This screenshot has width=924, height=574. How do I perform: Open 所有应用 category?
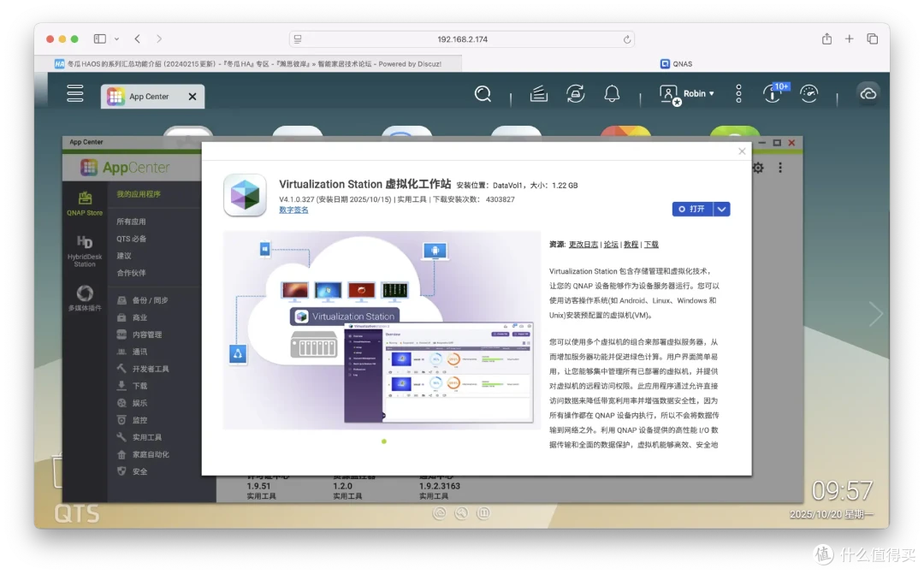point(131,222)
